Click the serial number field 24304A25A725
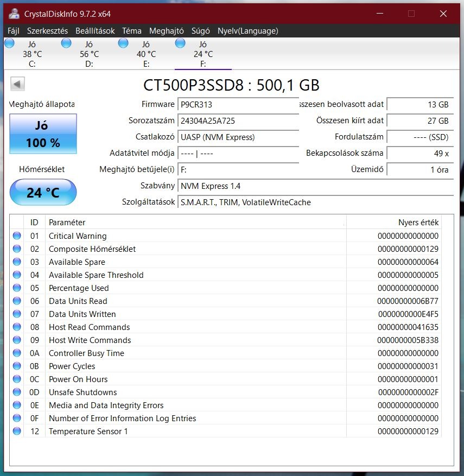The width and height of the screenshot is (464, 476). point(238,121)
